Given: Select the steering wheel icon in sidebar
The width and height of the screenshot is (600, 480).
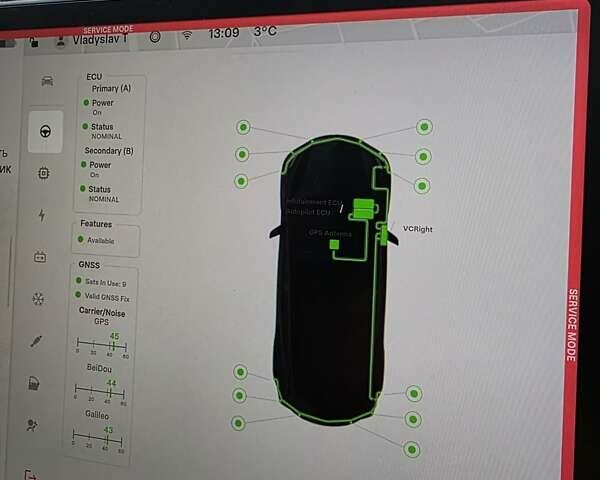Looking at the screenshot, I should [44, 129].
